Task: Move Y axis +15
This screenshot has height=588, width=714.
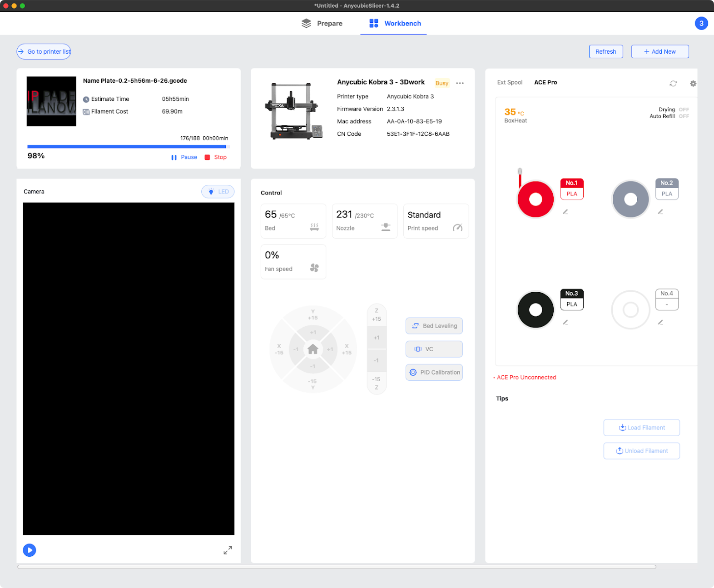Action: click(x=313, y=314)
